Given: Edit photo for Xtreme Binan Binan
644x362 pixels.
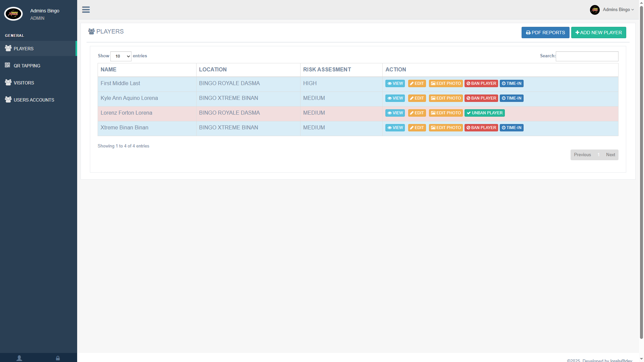Looking at the screenshot, I should click(x=445, y=128).
